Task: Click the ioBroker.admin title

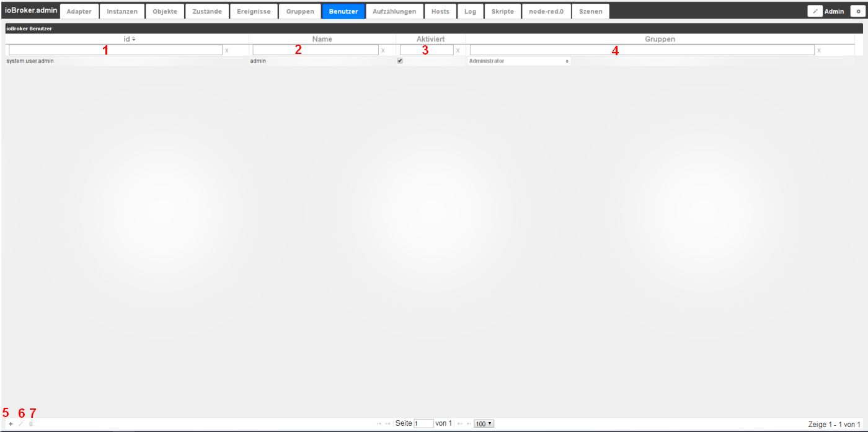Action: click(x=31, y=11)
